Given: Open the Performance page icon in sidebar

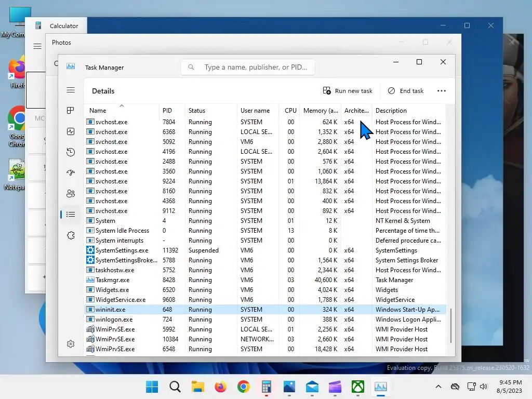Looking at the screenshot, I should point(71,131).
